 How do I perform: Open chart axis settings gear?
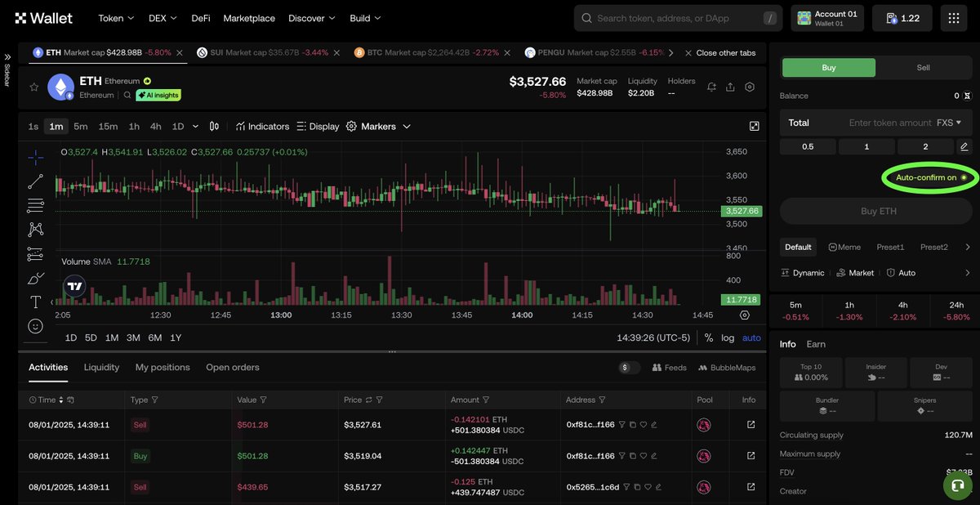(745, 315)
